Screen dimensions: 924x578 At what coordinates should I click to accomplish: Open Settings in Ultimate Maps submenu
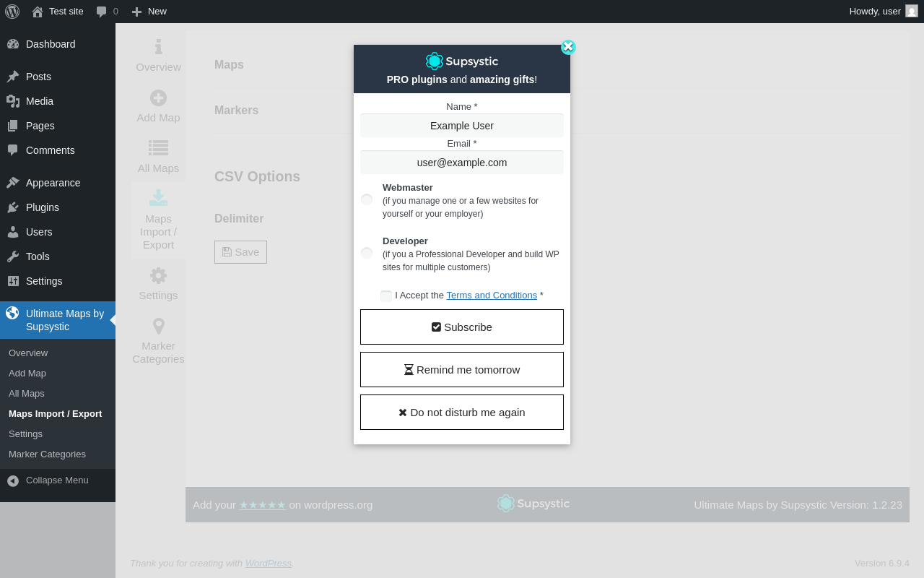click(25, 434)
